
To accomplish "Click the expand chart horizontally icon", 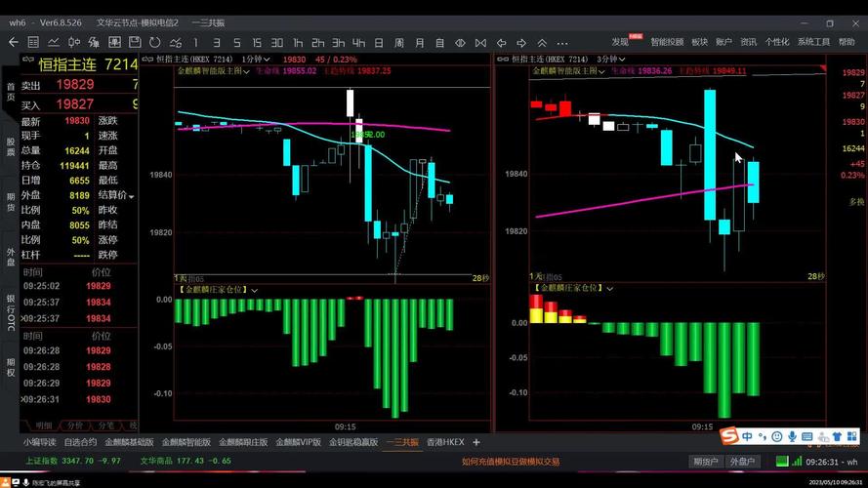I will (460, 42).
